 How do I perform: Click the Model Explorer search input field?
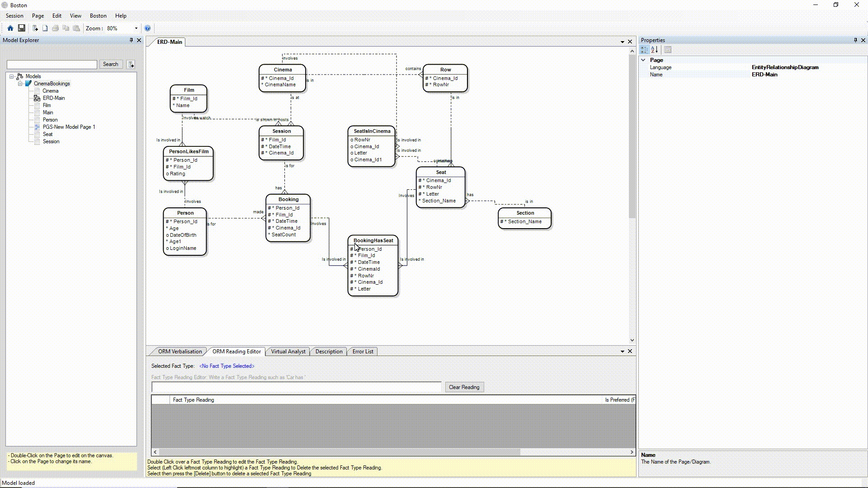52,65
